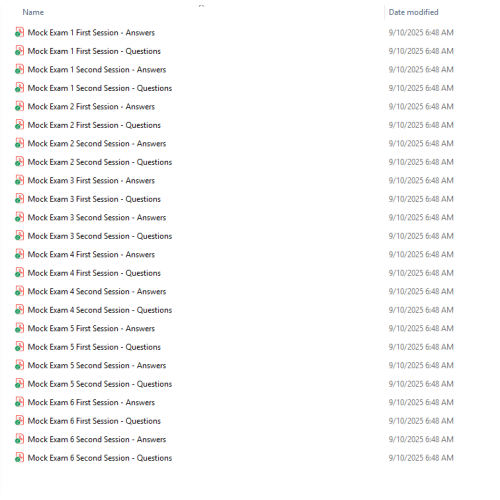The image size is (500, 500).
Task: Click PDF icon of Mock Exam 2 First Session - Questions
Action: [x=19, y=125]
